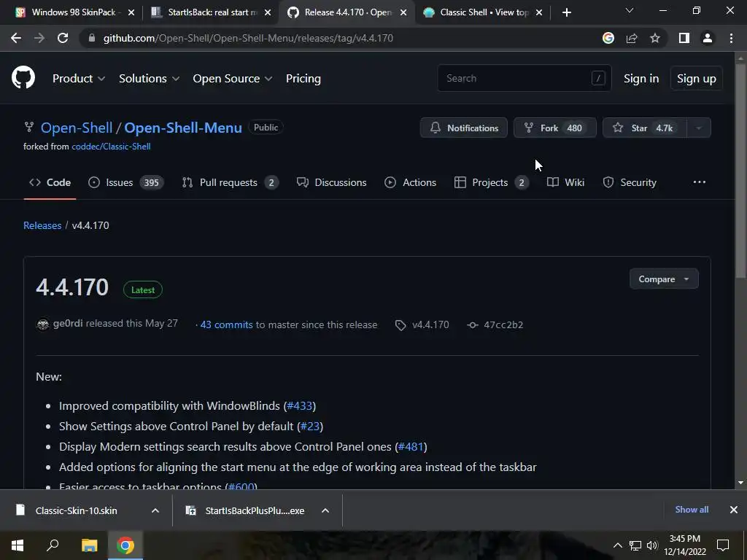
Task: Bookmark this page with star icon
Action: tap(655, 38)
